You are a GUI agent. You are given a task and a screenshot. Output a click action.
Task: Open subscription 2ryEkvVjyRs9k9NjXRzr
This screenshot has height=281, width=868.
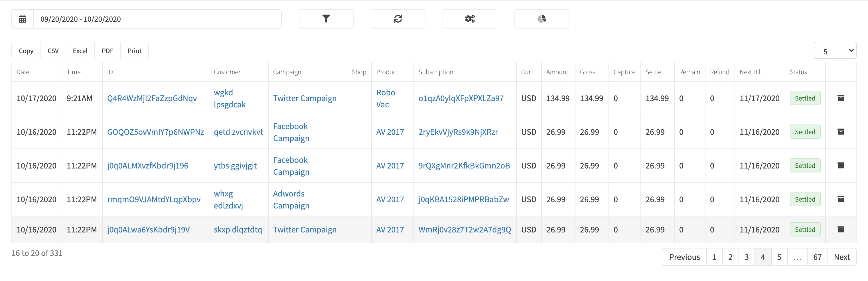click(x=458, y=132)
